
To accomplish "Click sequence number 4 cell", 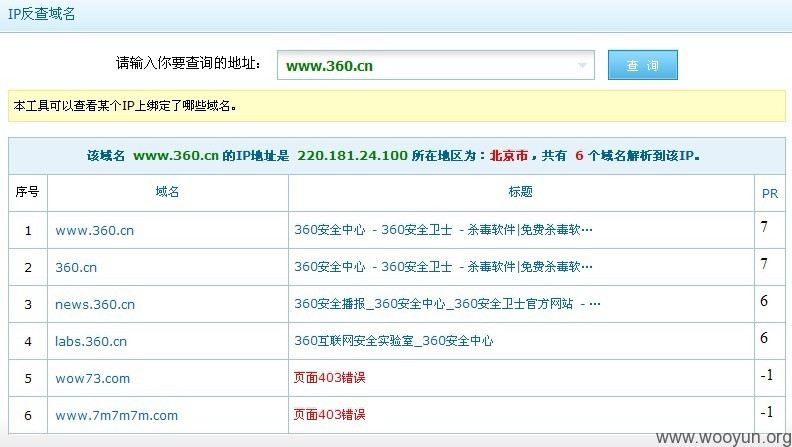I will pyautogui.click(x=28, y=341).
